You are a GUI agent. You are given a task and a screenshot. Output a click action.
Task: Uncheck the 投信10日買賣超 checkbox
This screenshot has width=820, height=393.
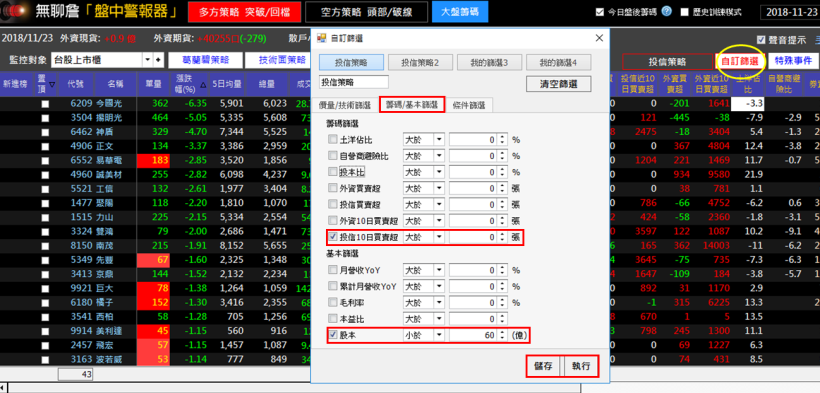click(333, 237)
